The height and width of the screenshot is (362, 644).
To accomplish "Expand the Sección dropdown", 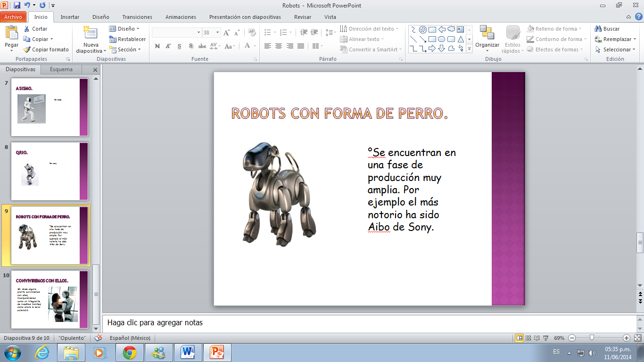I will tap(124, 49).
